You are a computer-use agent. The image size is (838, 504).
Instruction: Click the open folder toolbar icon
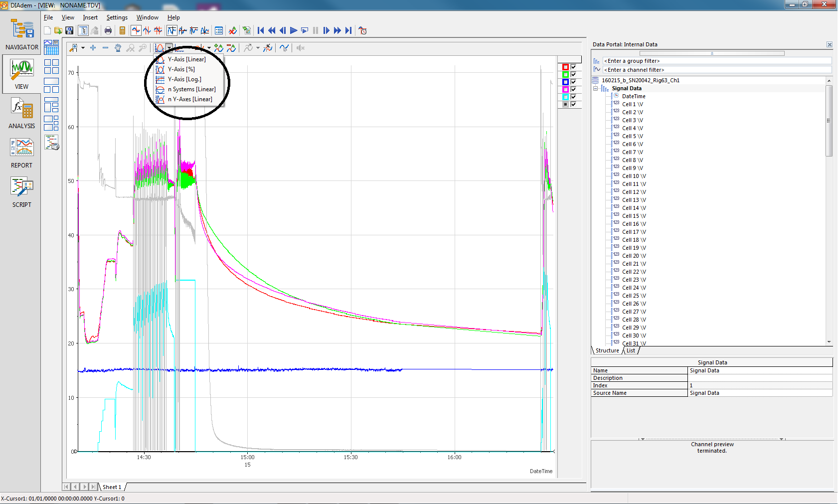coord(58,30)
